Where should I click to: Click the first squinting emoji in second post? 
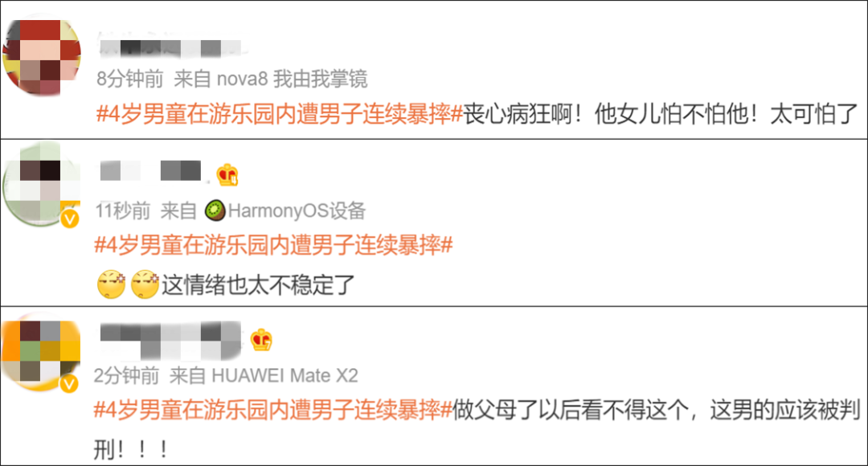pyautogui.click(x=111, y=284)
